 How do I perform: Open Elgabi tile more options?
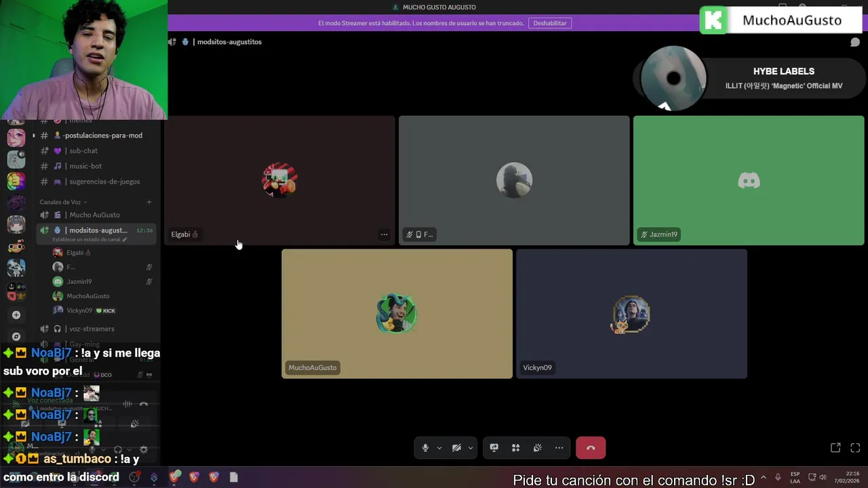click(x=384, y=235)
